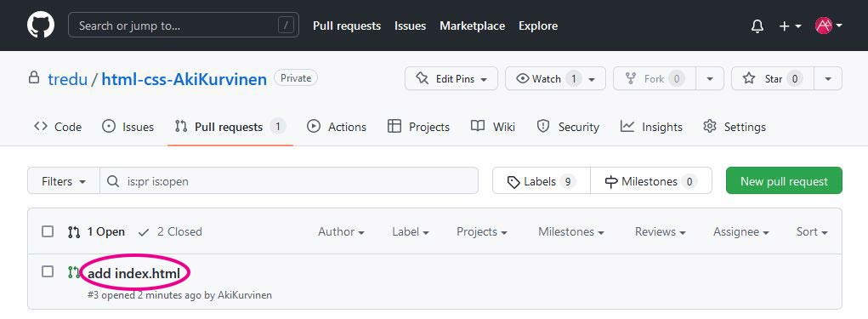Open the user avatar menu
The height and width of the screenshot is (319, 868).
tap(829, 26)
